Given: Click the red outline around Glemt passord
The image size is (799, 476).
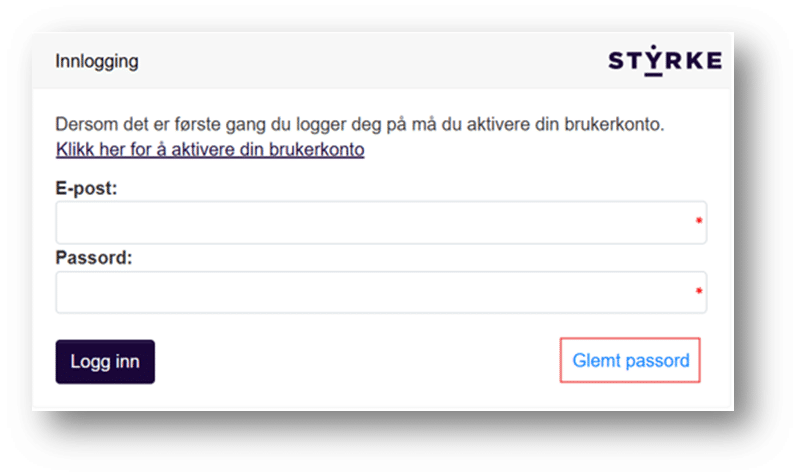Looking at the screenshot, I should pyautogui.click(x=630, y=339).
